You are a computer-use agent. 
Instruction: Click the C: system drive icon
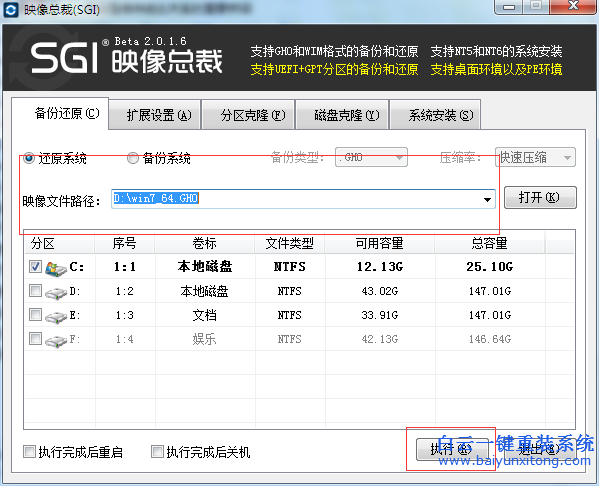pos(56,268)
